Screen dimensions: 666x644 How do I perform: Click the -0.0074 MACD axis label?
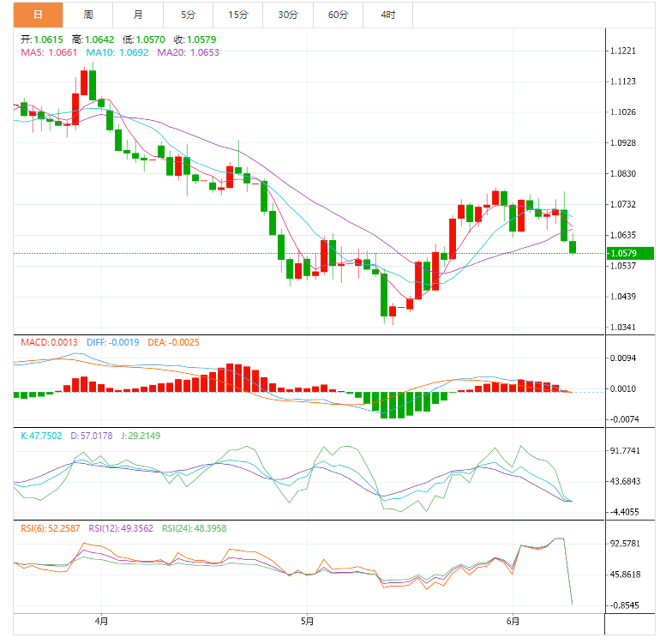pyautogui.click(x=624, y=419)
